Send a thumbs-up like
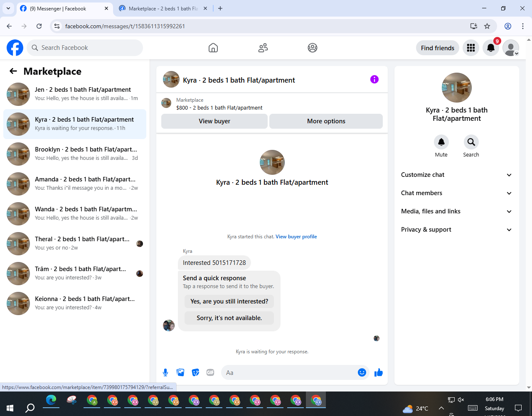The width and height of the screenshot is (532, 416). pos(379,372)
